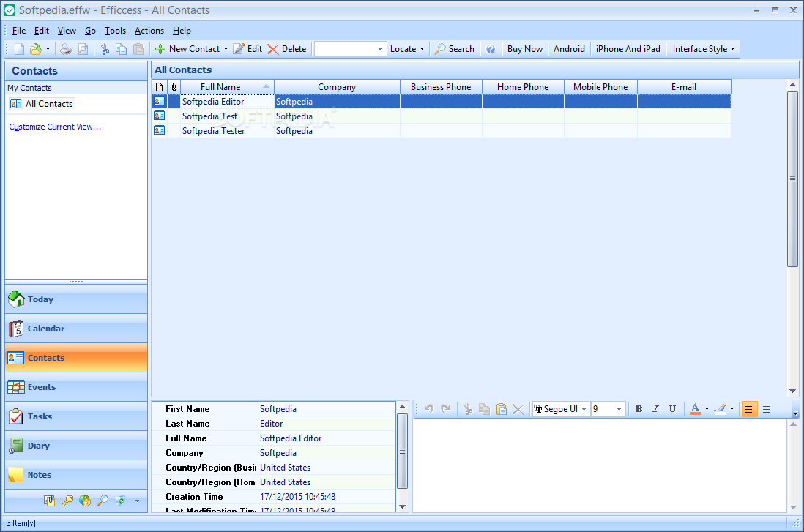Expand the New Contact dropdown arrow
Screen dimensions: 804x532
tap(226, 49)
